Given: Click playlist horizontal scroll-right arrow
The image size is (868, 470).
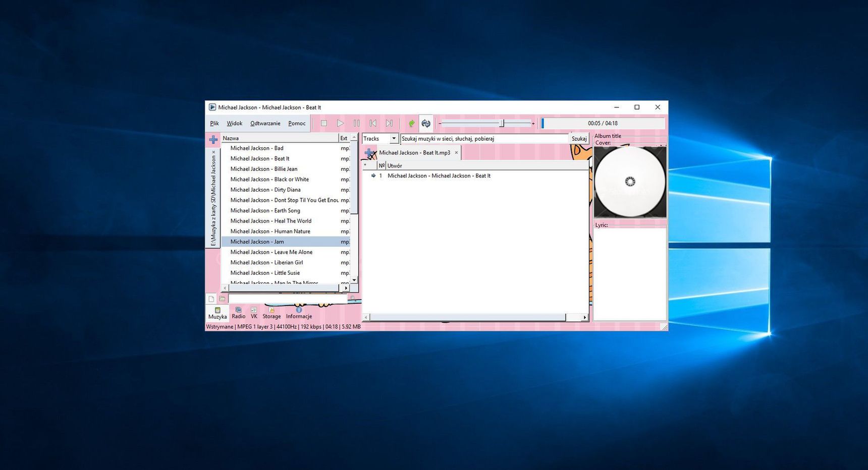Looking at the screenshot, I should click(x=584, y=317).
